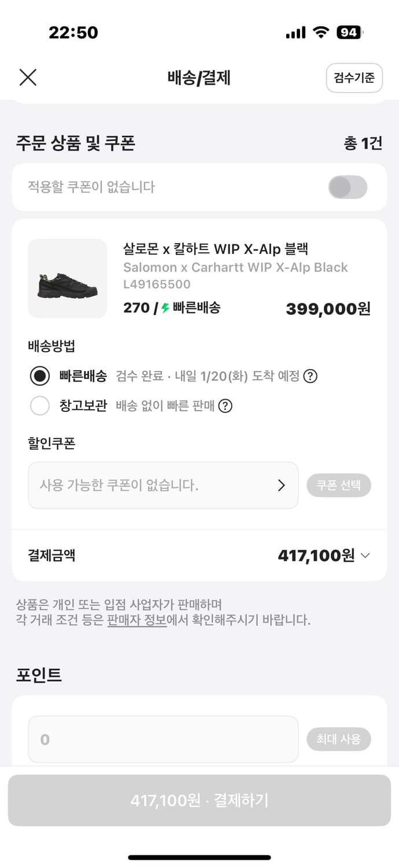Open the 검수기준 inspection criteria page

pyautogui.click(x=354, y=78)
